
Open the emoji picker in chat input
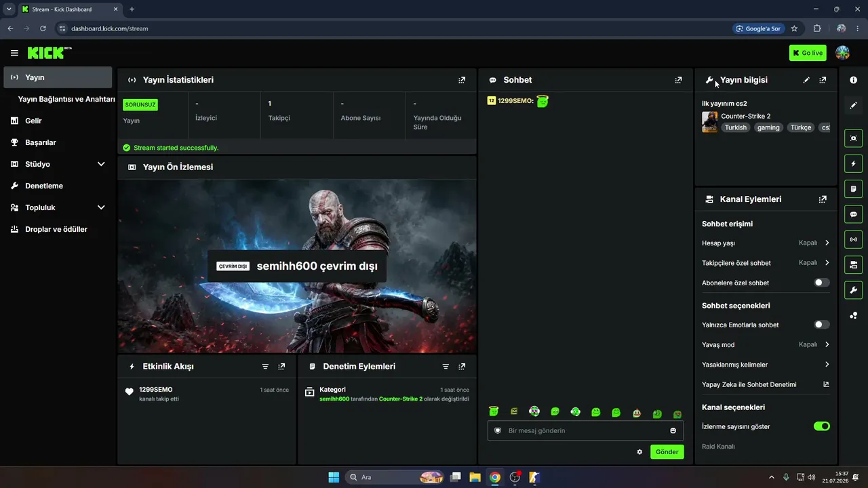tap(673, 430)
